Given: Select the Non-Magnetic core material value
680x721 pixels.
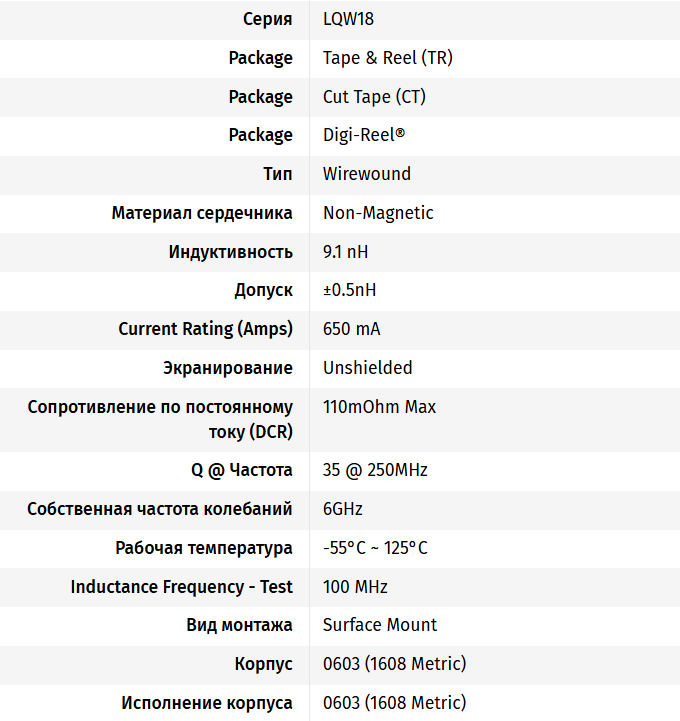Looking at the screenshot, I should pos(378,213).
